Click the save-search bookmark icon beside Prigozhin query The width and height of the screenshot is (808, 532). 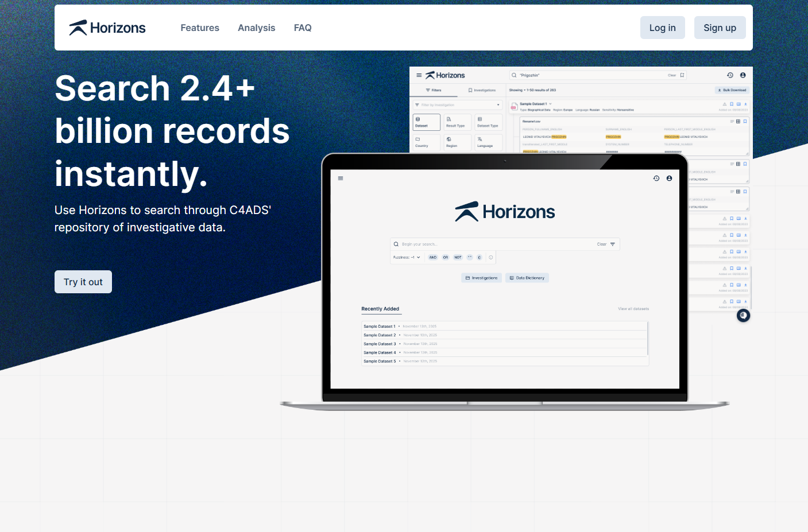point(682,75)
